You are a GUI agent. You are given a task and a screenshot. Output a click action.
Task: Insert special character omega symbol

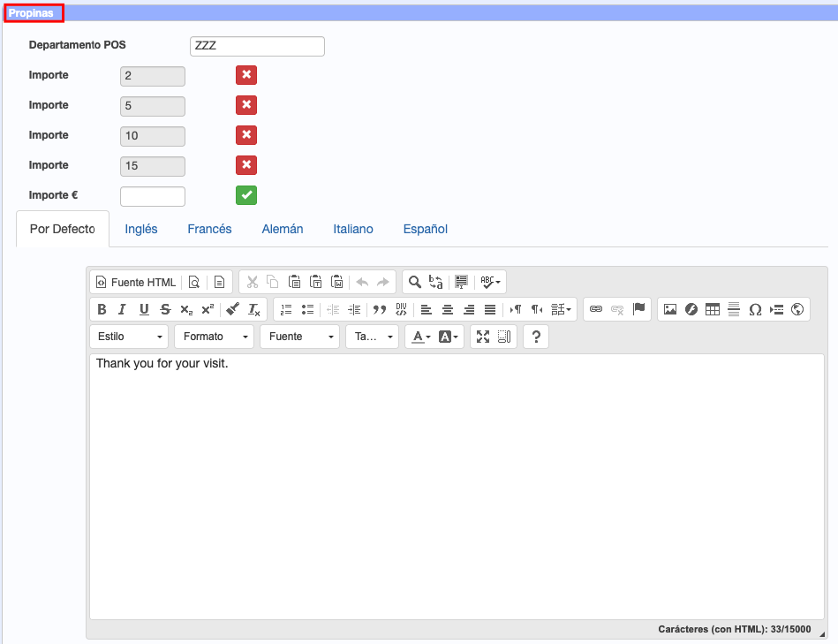coord(755,309)
